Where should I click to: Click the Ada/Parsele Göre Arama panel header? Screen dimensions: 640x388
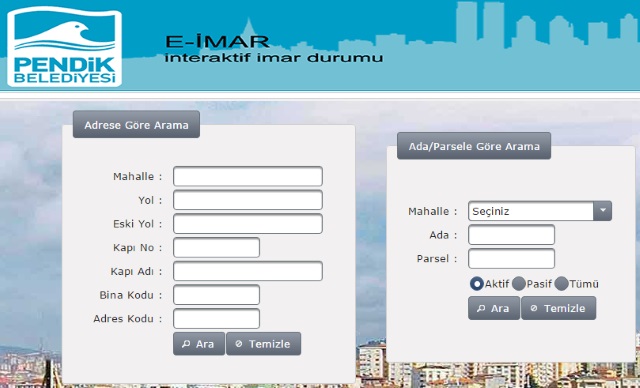click(474, 146)
